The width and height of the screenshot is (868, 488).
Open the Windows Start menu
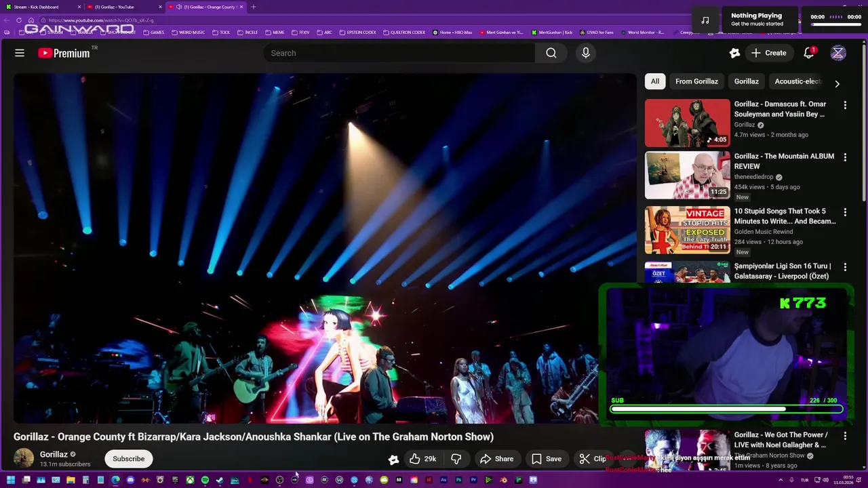[x=11, y=480]
